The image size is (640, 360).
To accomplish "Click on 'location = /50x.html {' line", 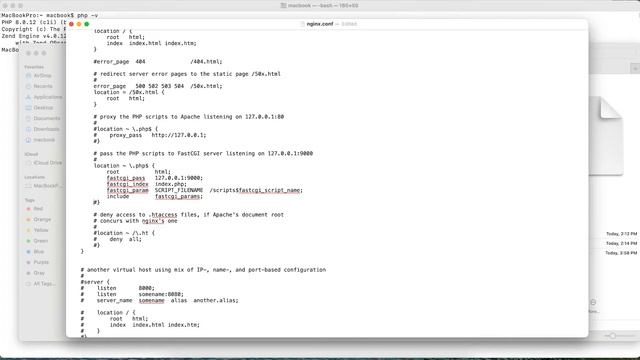I will 129,92.
